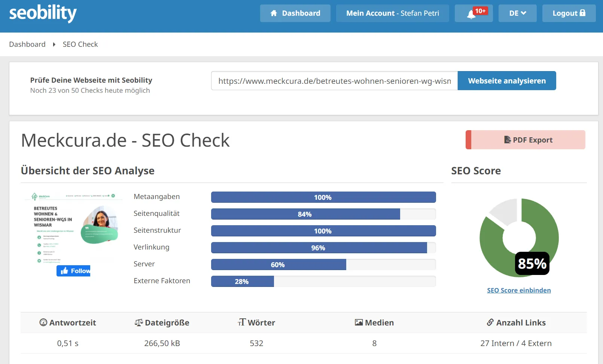Viewport: 603px width, 364px height.
Task: Click the Meckcura.de - SEO Check title
Action: coord(125,140)
